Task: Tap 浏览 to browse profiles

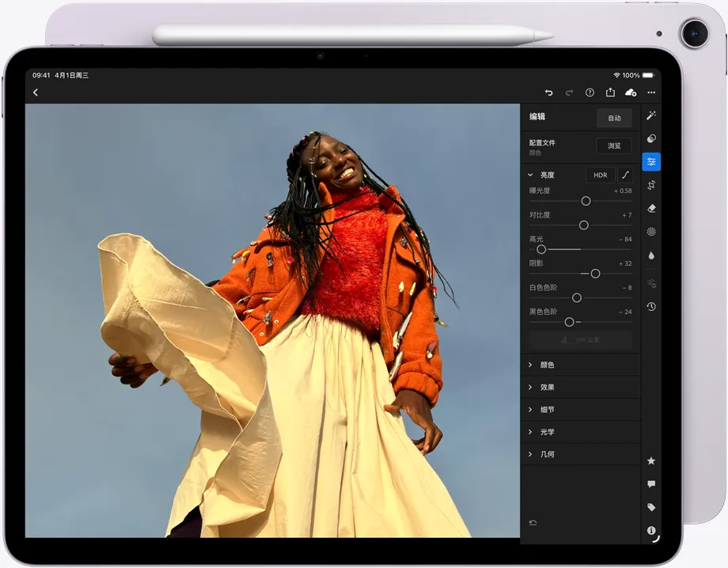Action: pos(613,146)
